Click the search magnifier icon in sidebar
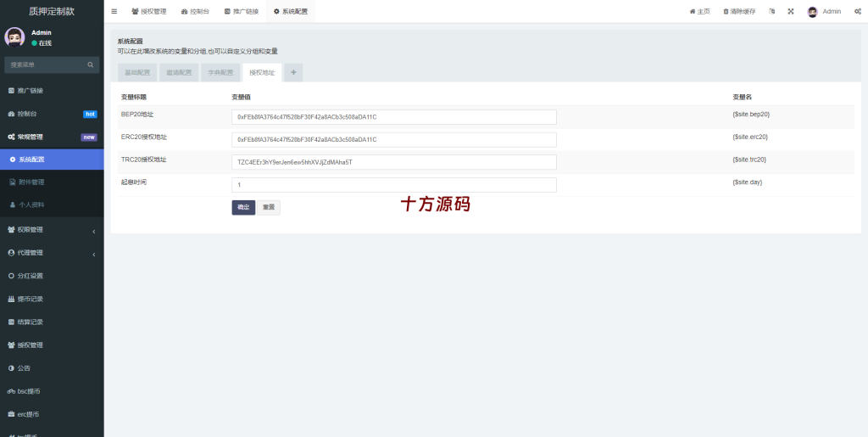868x437 pixels. [90, 64]
